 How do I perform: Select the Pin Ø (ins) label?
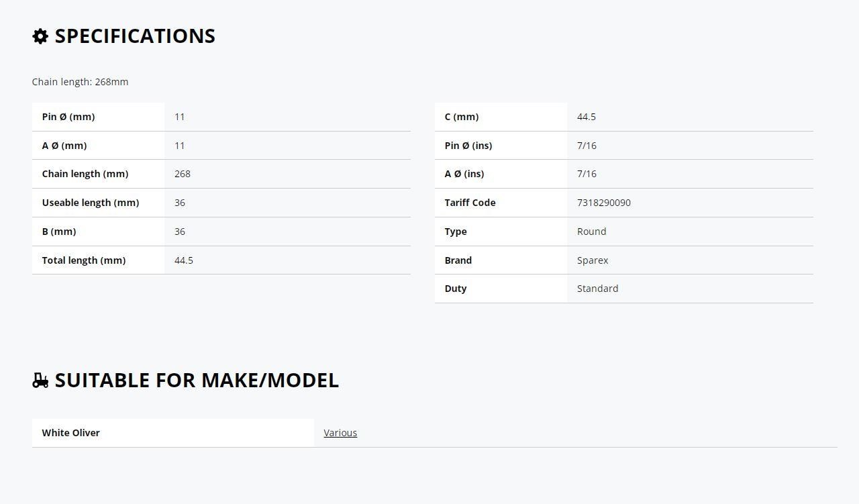[468, 146]
